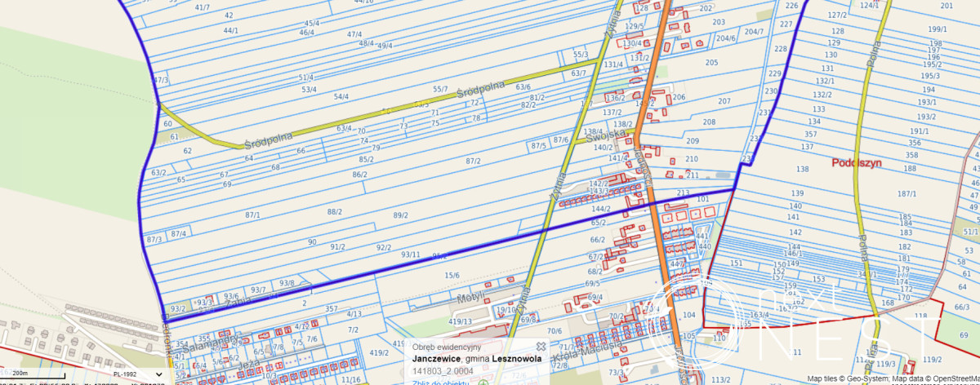
Task: Click the 200m scale bar
Action: tap(33, 374)
